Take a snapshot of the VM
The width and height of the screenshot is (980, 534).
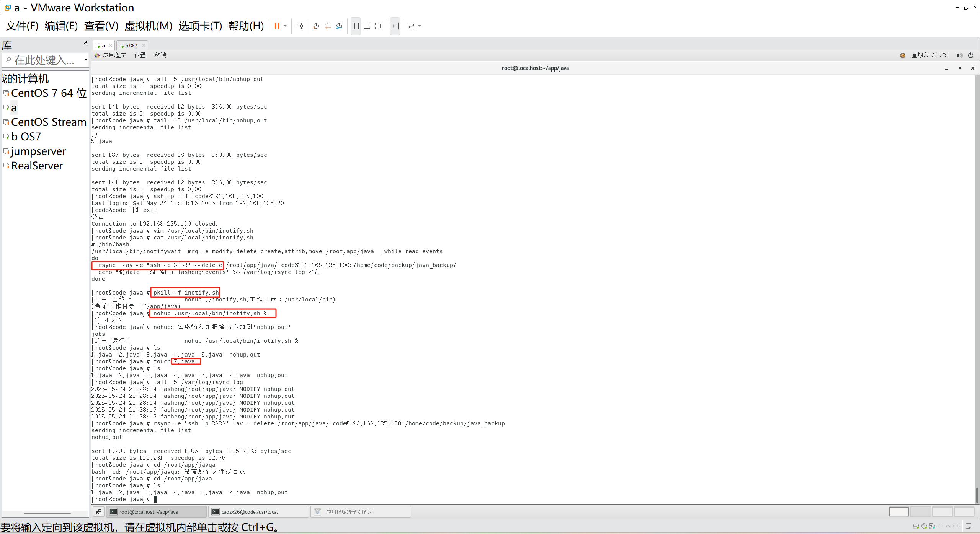[x=316, y=26]
